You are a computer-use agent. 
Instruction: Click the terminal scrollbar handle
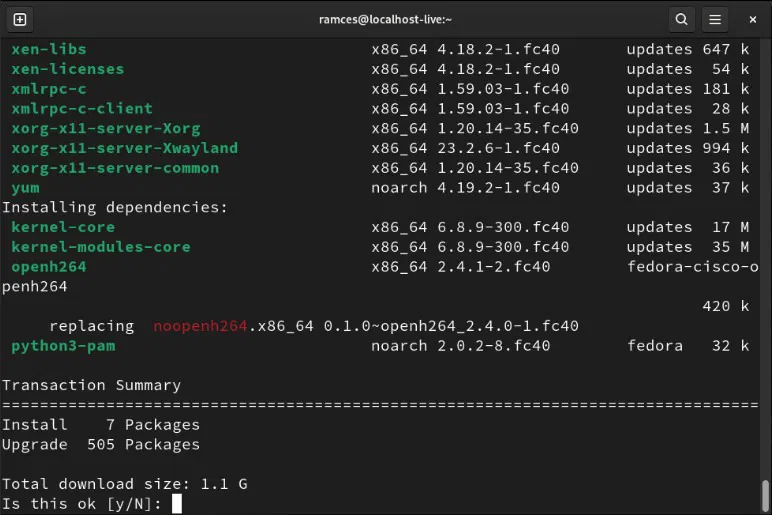pyautogui.click(x=765, y=496)
